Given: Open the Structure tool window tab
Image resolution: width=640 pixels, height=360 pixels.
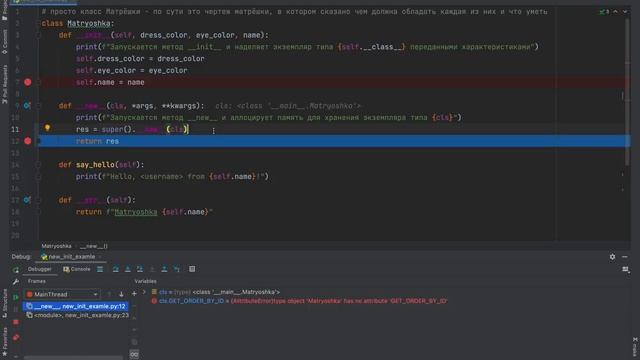Looking at the screenshot, I should pos(4,303).
